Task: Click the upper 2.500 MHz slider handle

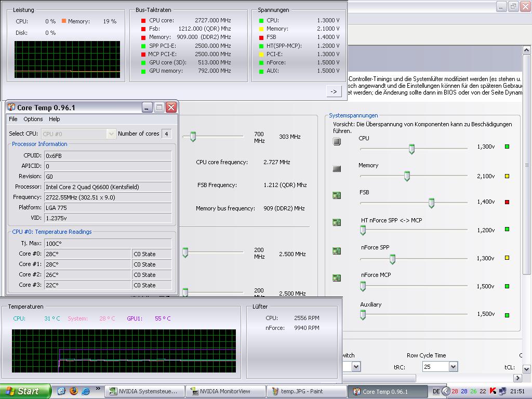Action: [x=185, y=252]
